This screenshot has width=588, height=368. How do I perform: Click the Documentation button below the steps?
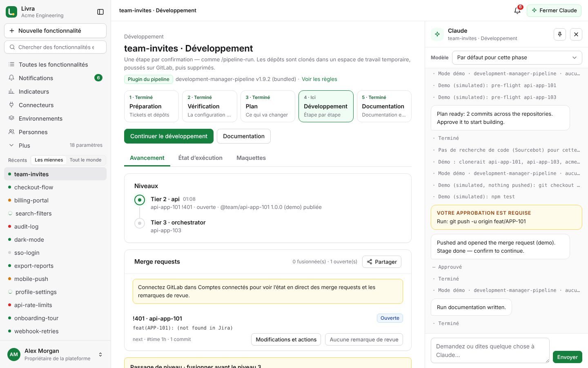[x=244, y=136]
